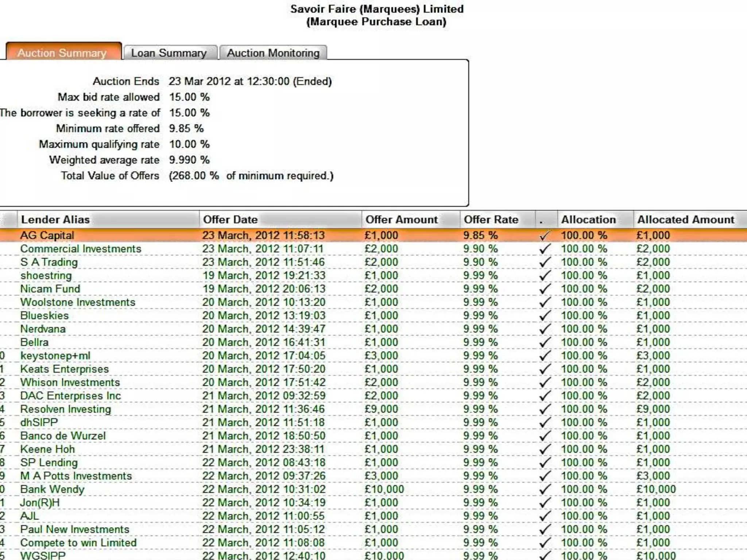Select the Auction Summary tab
The image size is (747, 560).
tap(62, 53)
